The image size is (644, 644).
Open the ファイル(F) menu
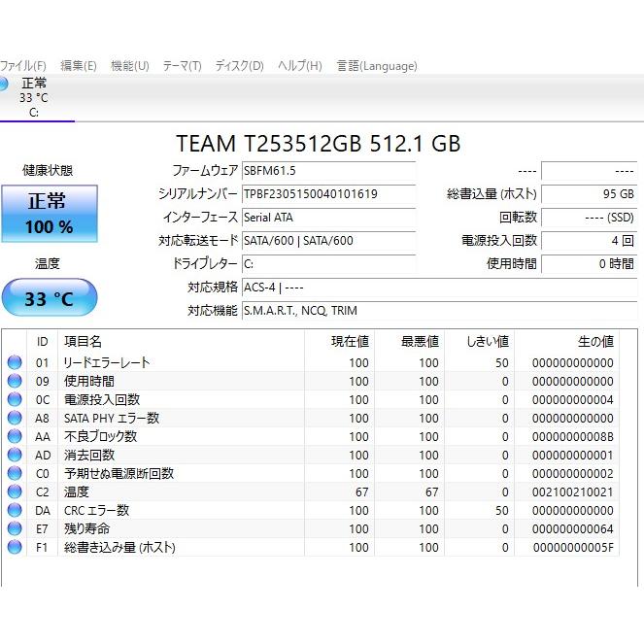tap(23, 66)
